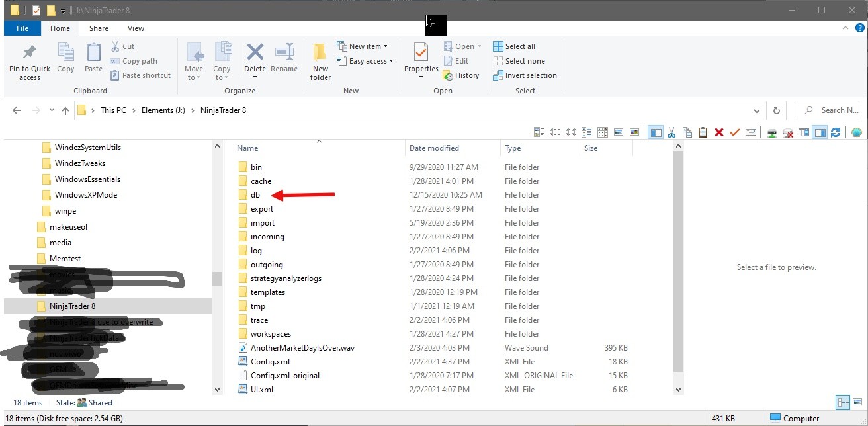Image resolution: width=868 pixels, height=426 pixels.
Task: Select the Home ribbon tab
Action: (60, 28)
